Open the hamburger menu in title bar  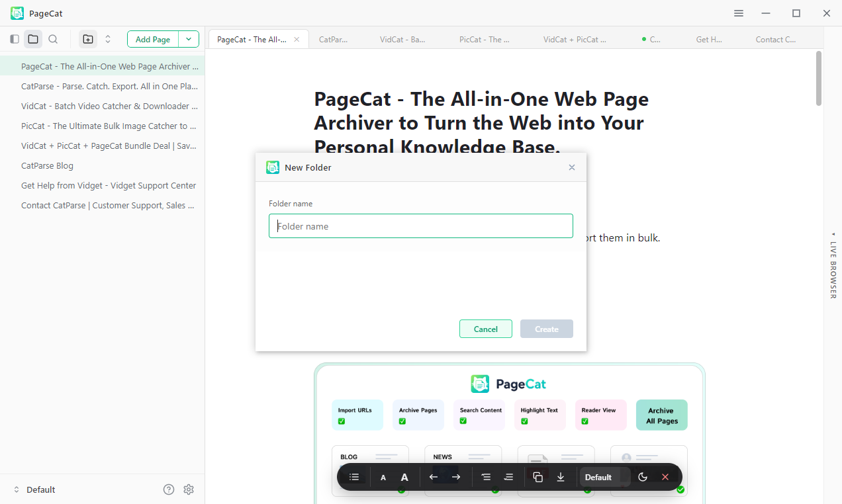pos(739,13)
